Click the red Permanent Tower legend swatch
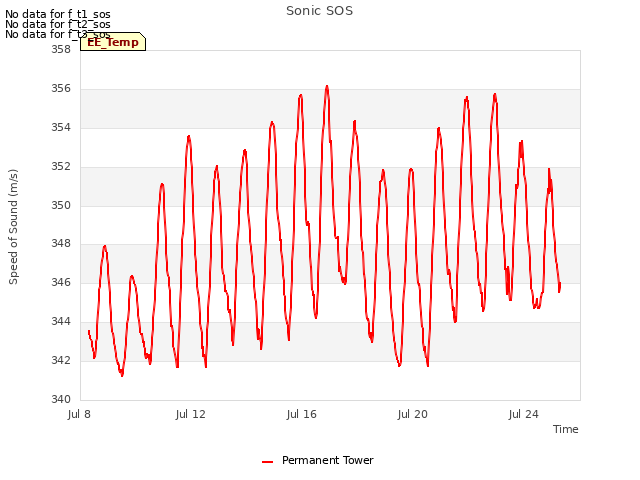Image resolution: width=640 pixels, height=480 pixels. [267, 462]
